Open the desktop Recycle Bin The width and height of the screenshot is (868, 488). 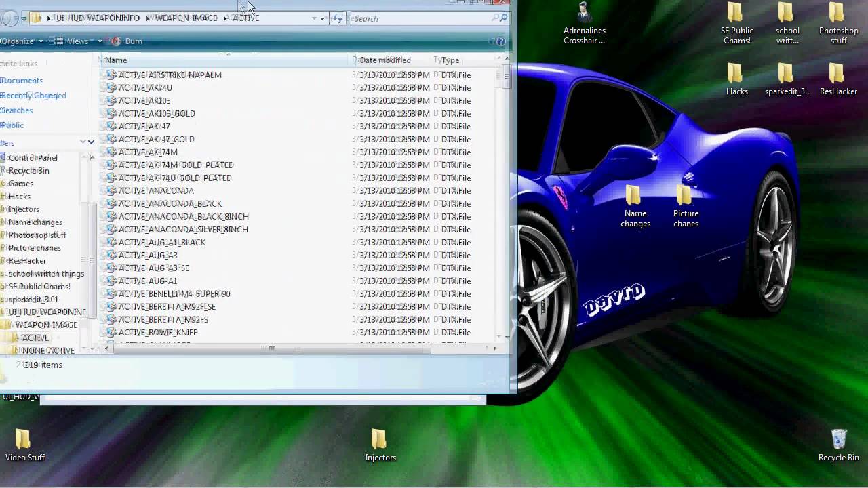838,445
